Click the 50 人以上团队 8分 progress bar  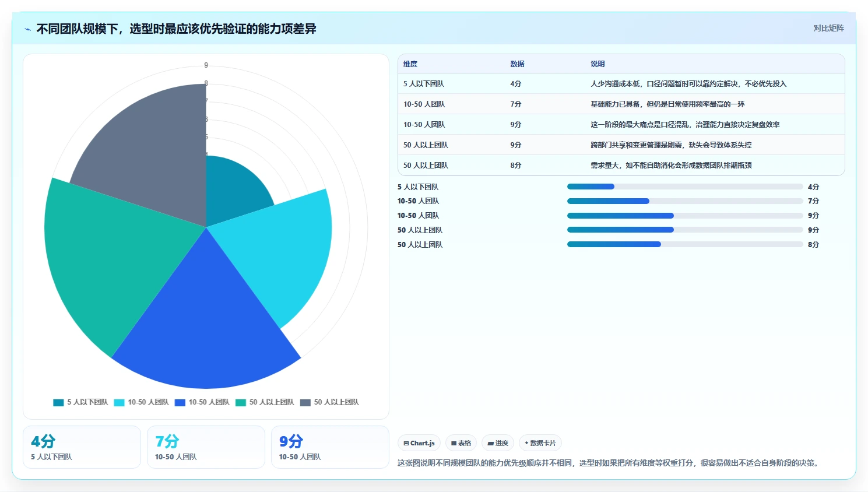(685, 245)
